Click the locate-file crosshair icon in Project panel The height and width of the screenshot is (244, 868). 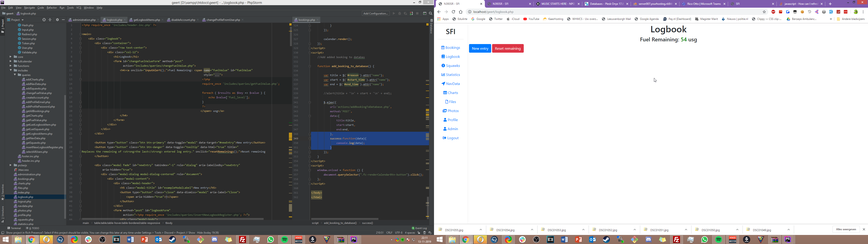44,20
